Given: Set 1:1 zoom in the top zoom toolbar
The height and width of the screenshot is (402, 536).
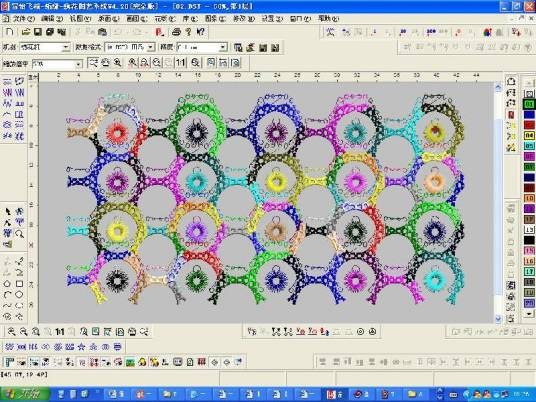Looking at the screenshot, I should tap(180, 63).
